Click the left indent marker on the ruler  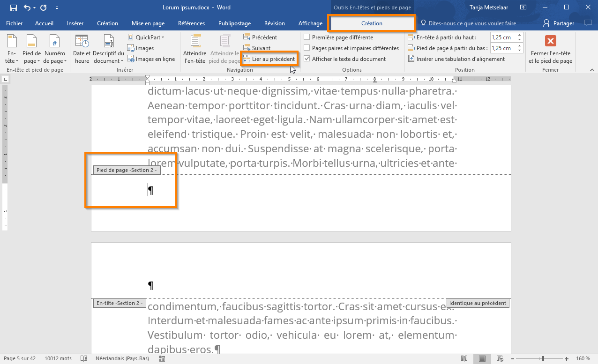[148, 82]
